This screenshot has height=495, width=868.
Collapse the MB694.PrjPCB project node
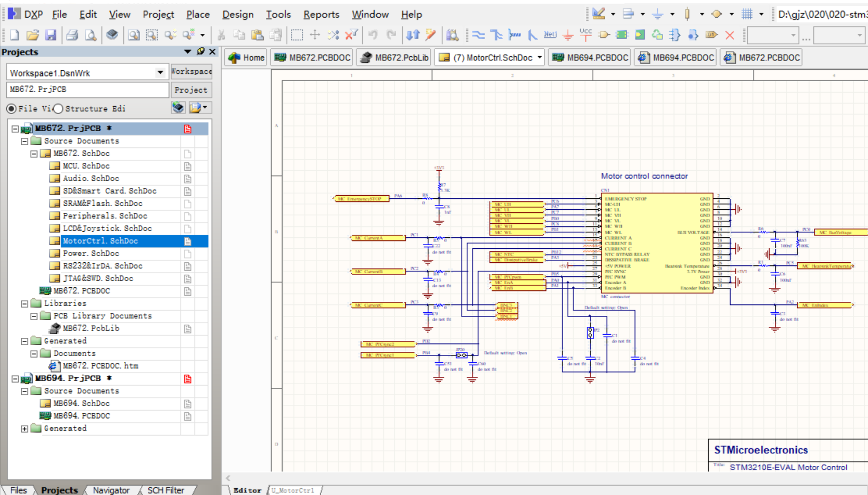pos(15,378)
